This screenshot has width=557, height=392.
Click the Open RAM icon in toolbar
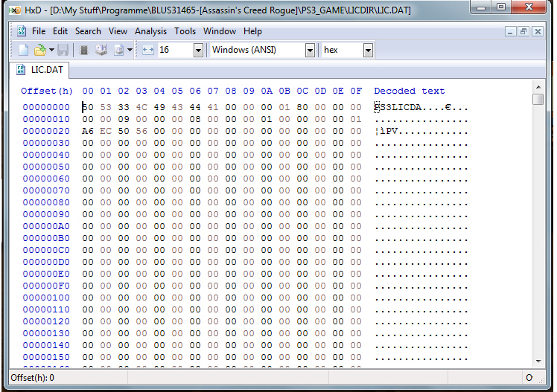pos(84,50)
